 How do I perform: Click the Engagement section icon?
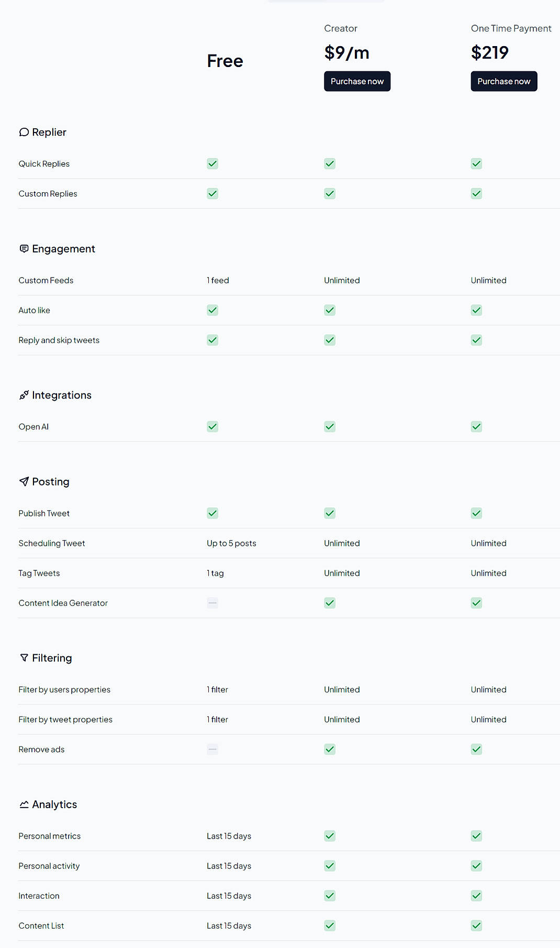[x=24, y=248]
